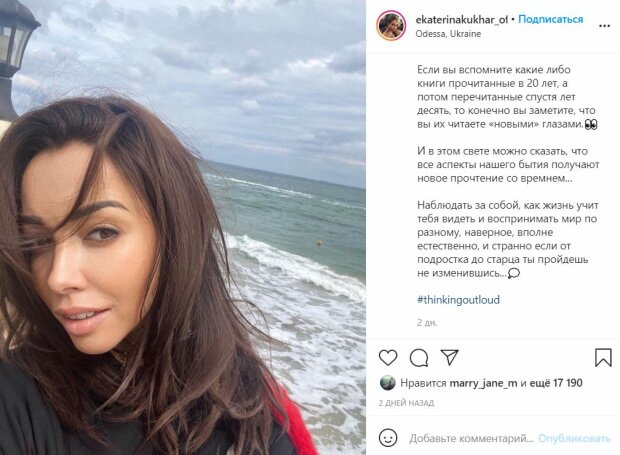The width and height of the screenshot is (620, 455).
Task: Save the post with the bookmark icon
Action: click(x=603, y=357)
